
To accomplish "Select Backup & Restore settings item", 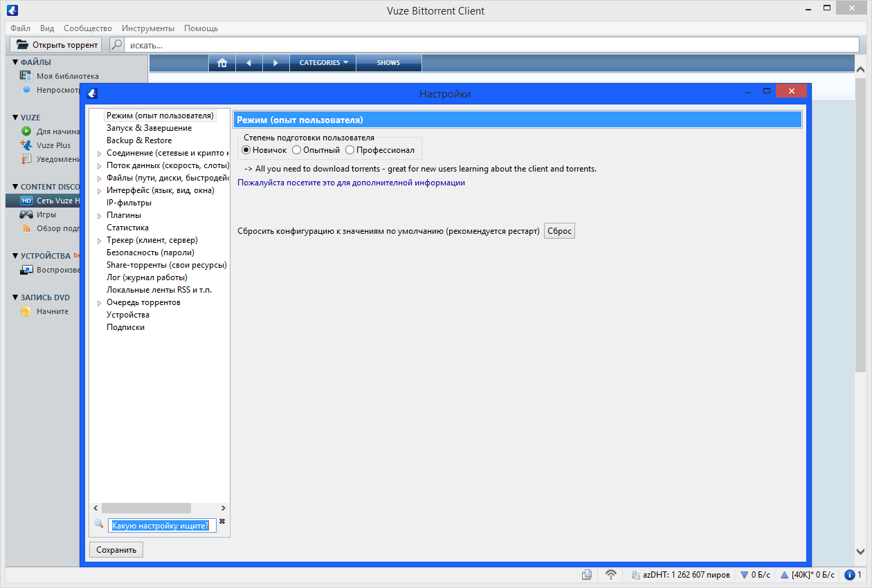I will (139, 140).
